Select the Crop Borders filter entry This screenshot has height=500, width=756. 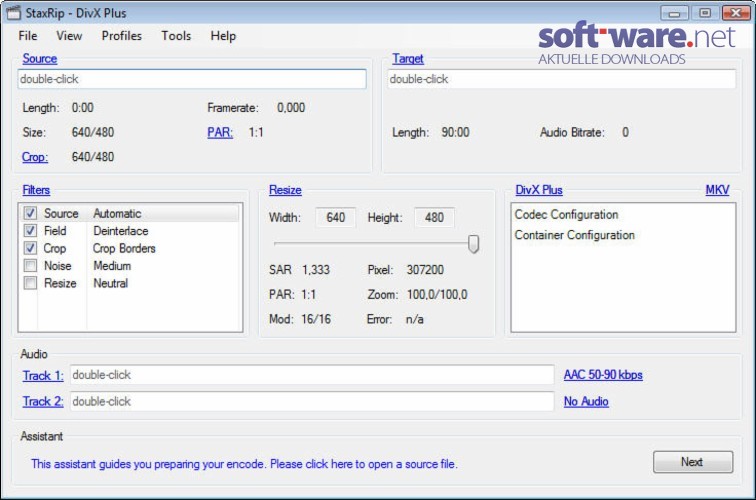[x=124, y=248]
